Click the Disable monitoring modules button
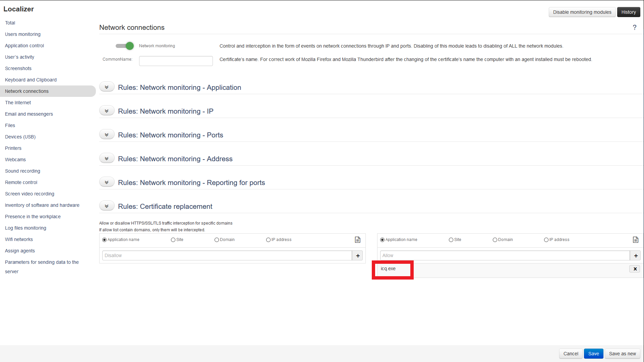Image resolution: width=644 pixels, height=362 pixels. pyautogui.click(x=582, y=12)
